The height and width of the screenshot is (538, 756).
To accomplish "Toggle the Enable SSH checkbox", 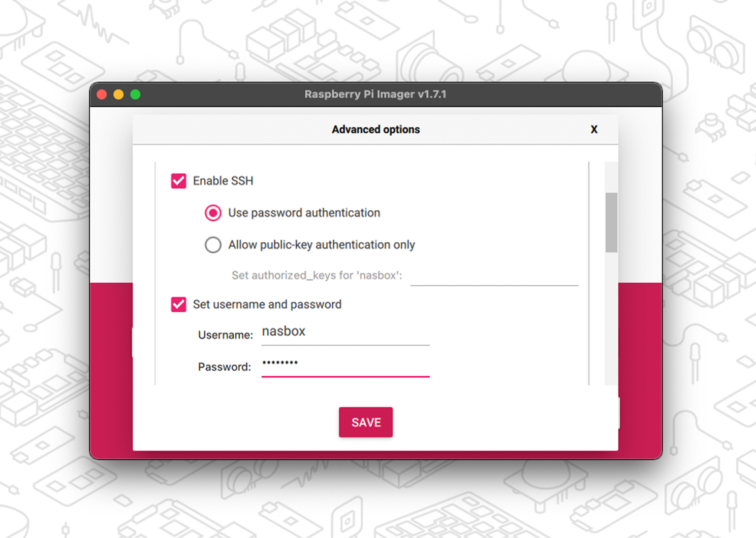I will click(178, 180).
